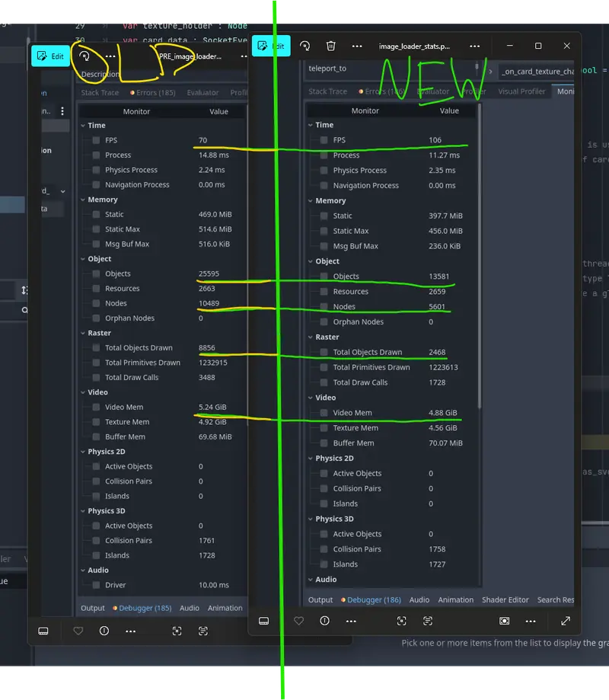Click the rotate icon in image_loader_stats window toolbar
Screen dimensions: 609x700
point(304,46)
